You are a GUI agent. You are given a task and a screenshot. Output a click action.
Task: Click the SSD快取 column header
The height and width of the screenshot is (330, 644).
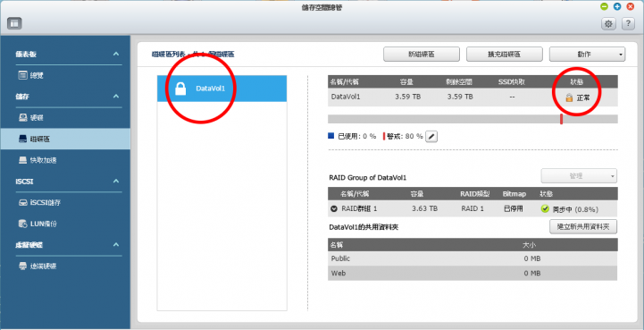point(511,81)
